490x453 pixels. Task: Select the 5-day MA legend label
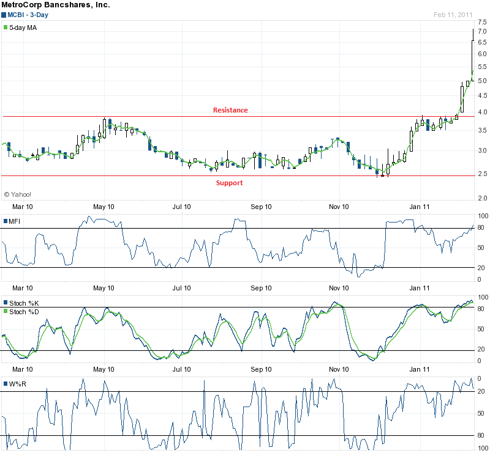[23, 28]
